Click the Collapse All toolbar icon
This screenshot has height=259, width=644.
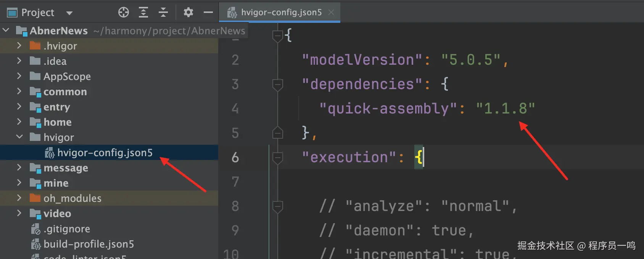point(163,13)
